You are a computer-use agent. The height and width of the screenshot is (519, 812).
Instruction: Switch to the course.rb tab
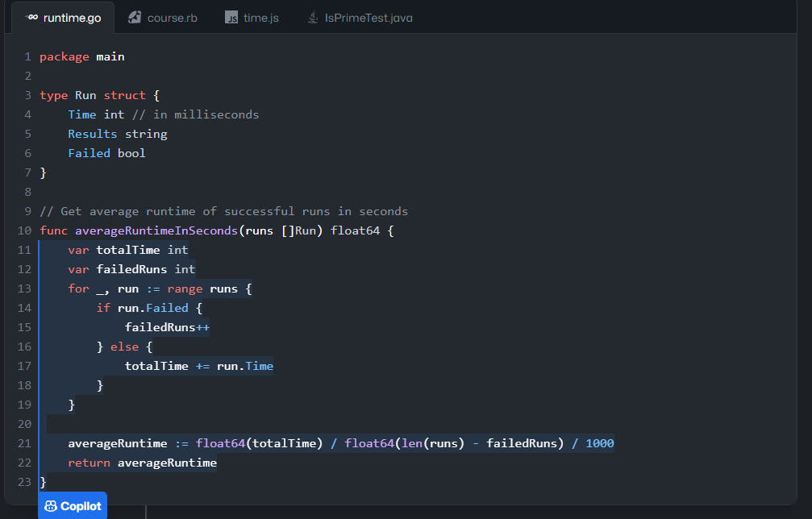click(172, 18)
